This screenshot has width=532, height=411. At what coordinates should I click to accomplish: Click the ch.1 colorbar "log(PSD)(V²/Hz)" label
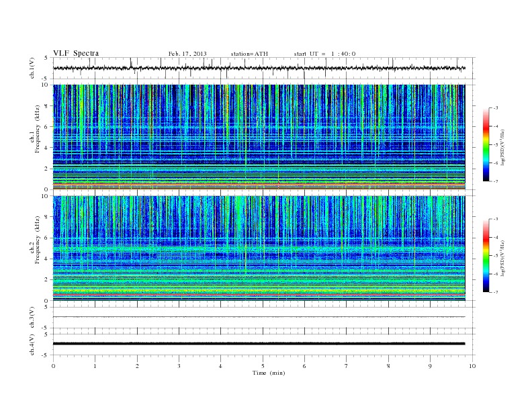tap(502, 147)
